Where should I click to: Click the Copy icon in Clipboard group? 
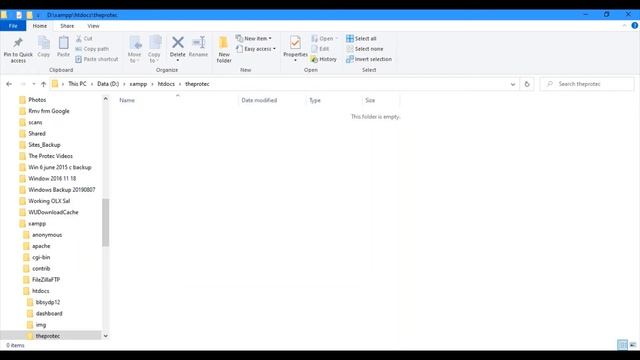coord(44,42)
